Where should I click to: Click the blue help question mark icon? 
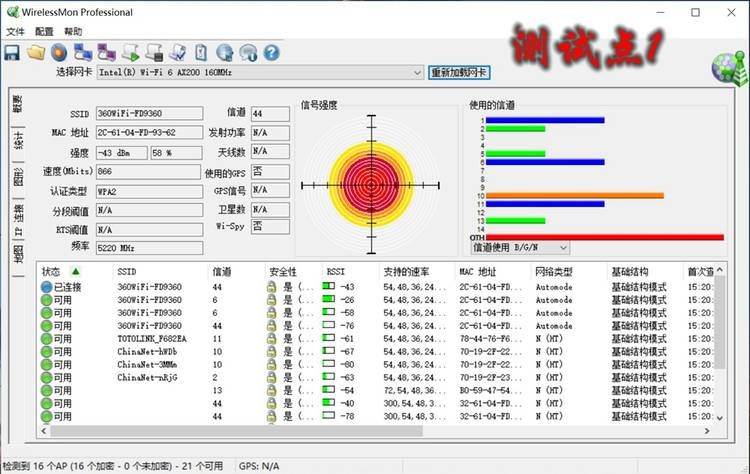(x=272, y=53)
